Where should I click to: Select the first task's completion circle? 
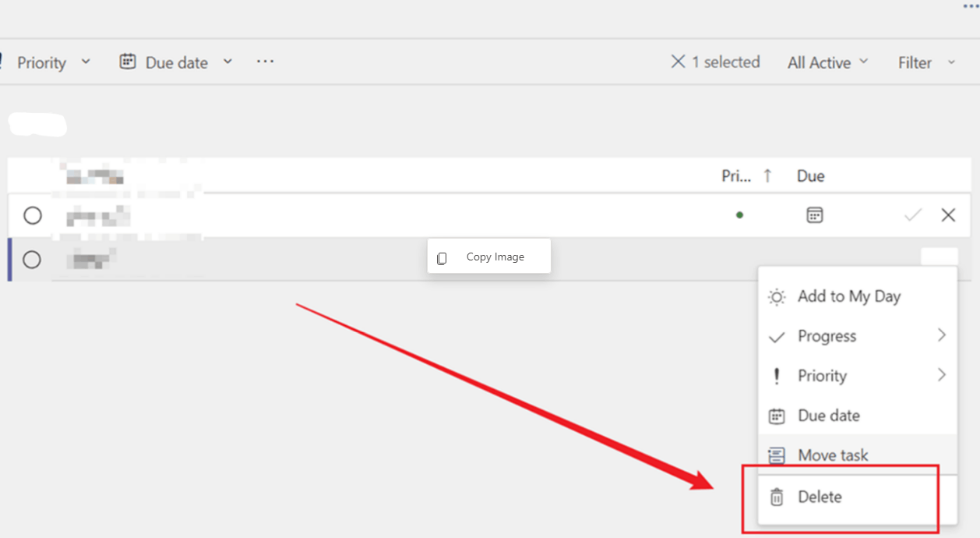[32, 215]
